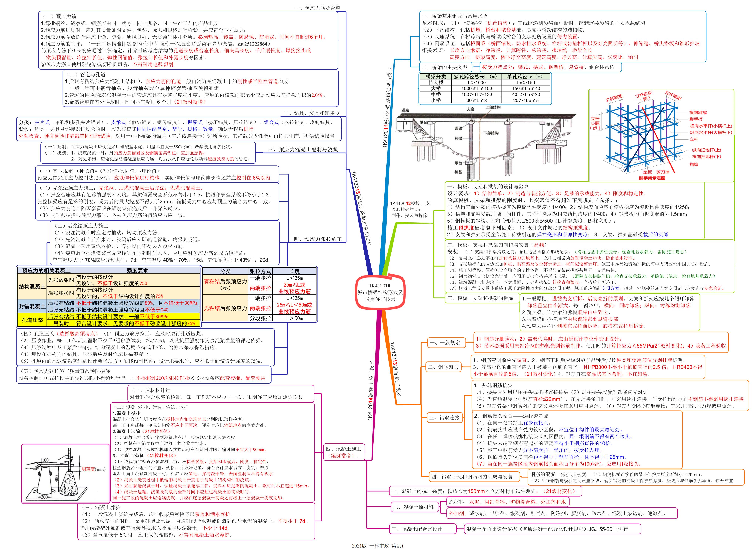Click the caption 脚手架示意图
The image size is (756, 549).
pos(652,178)
